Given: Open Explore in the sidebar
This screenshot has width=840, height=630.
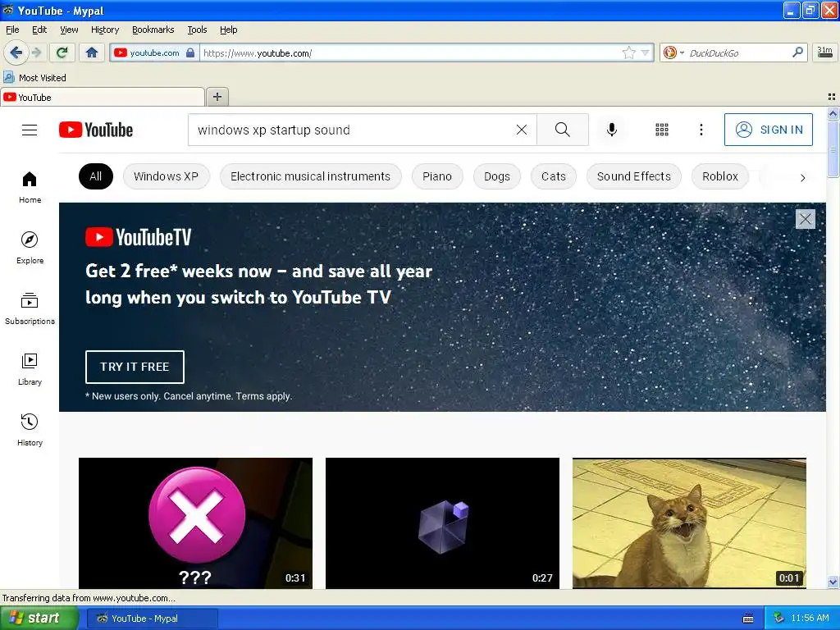Looking at the screenshot, I should tap(30, 248).
